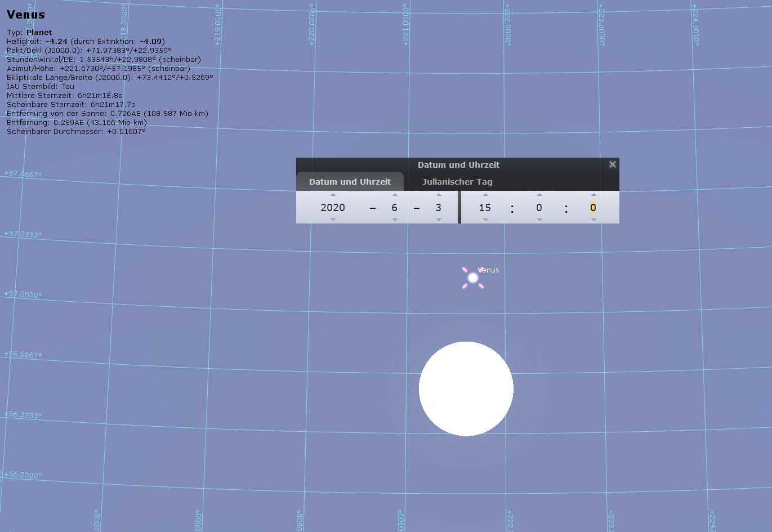Click the +57.3333° altitude grid label
This screenshot has width=772, height=532.
pos(23,234)
